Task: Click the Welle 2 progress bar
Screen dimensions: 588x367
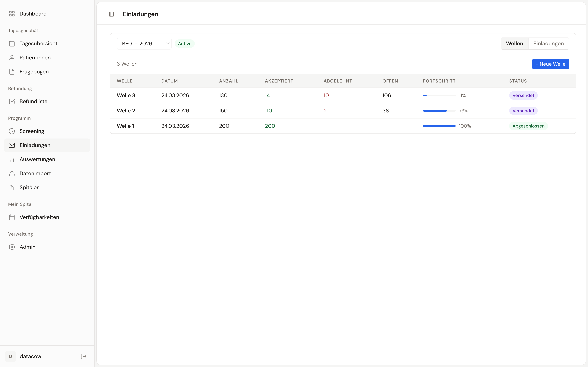Action: 439,111
